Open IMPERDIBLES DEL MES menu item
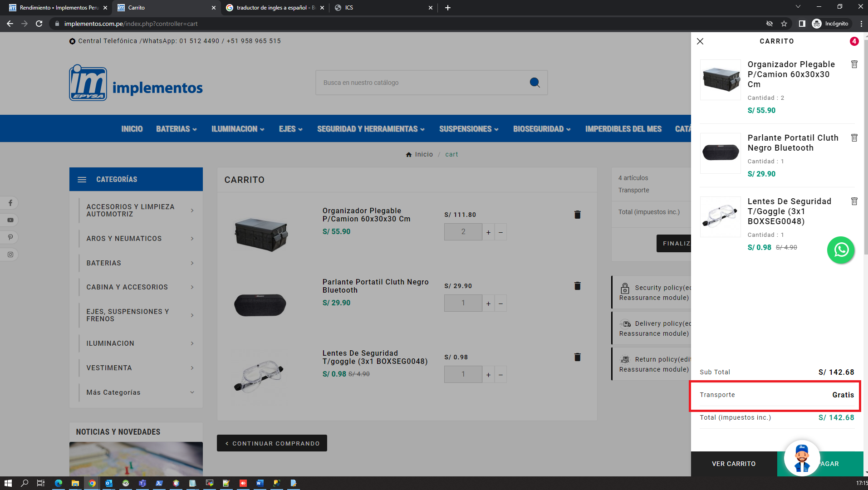The width and height of the screenshot is (868, 490). [x=623, y=129]
